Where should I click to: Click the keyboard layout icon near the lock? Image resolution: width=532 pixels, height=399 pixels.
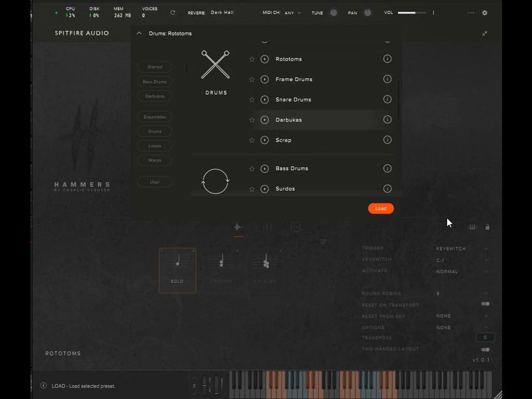coord(472,227)
